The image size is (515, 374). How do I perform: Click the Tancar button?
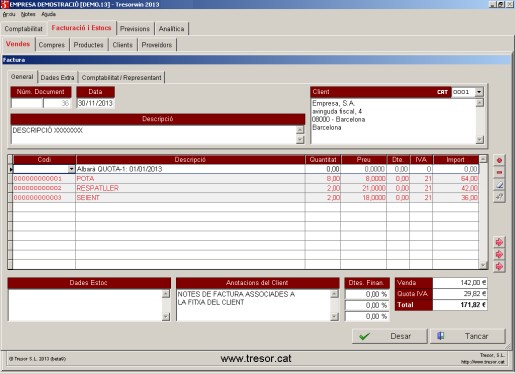pyautogui.click(x=468, y=336)
